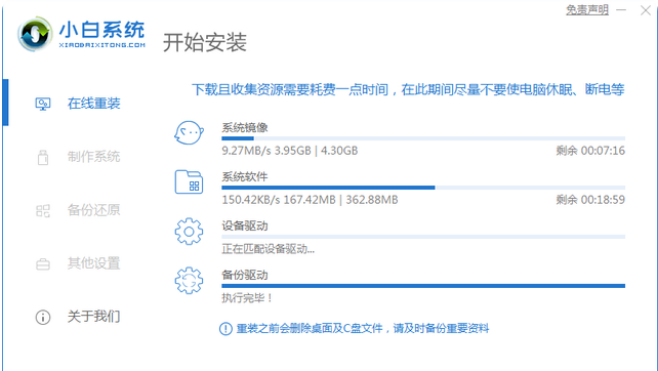Image resolution: width=658 pixels, height=371 pixels.
Task: Click the 系统软件 folder icon
Action: 189,182
